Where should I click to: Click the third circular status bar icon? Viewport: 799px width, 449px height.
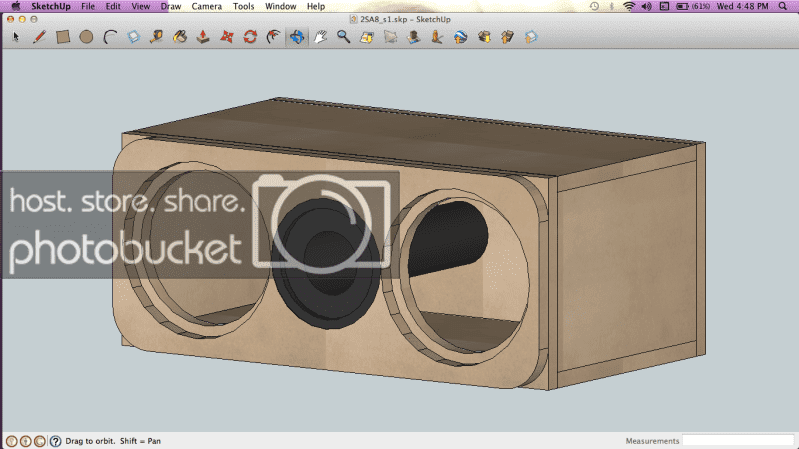coord(40,441)
